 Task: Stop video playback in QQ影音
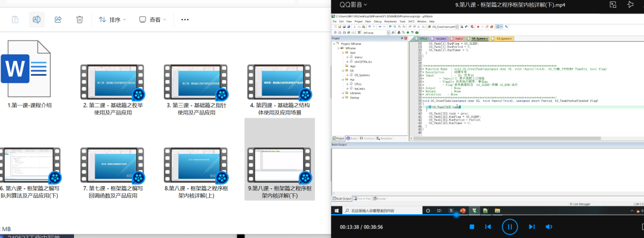coord(472,227)
